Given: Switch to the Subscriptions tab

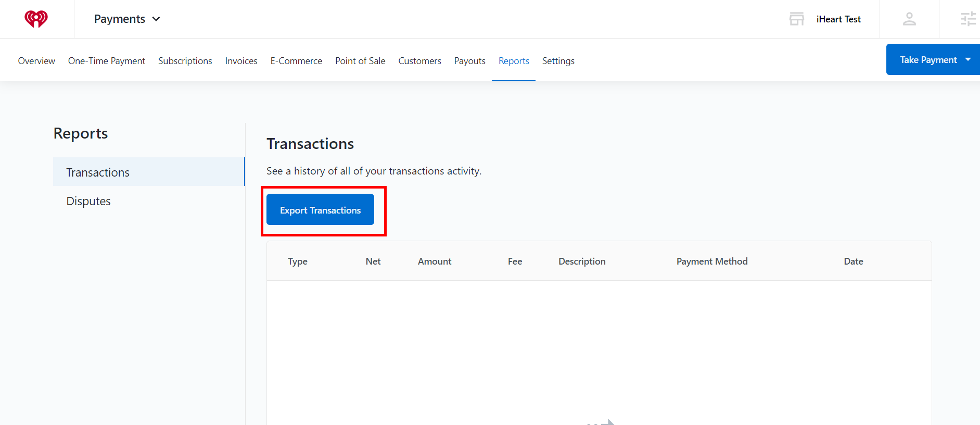Looking at the screenshot, I should tap(185, 61).
